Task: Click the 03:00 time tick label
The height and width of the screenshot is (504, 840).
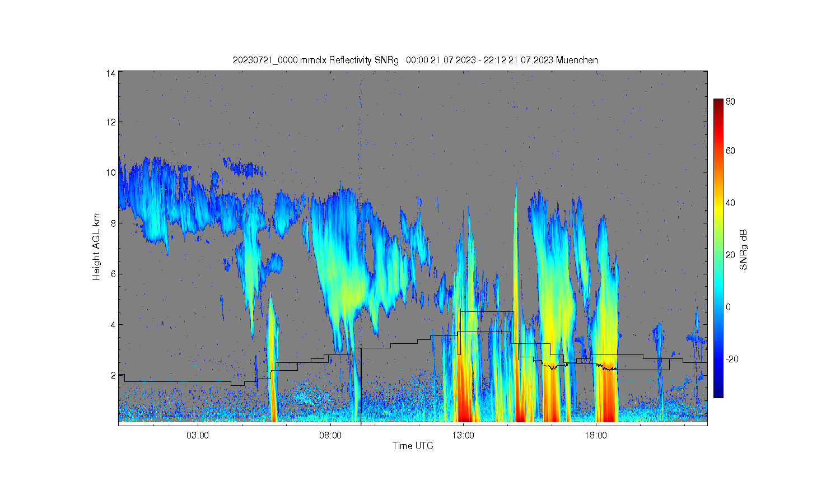Action: [x=198, y=436]
